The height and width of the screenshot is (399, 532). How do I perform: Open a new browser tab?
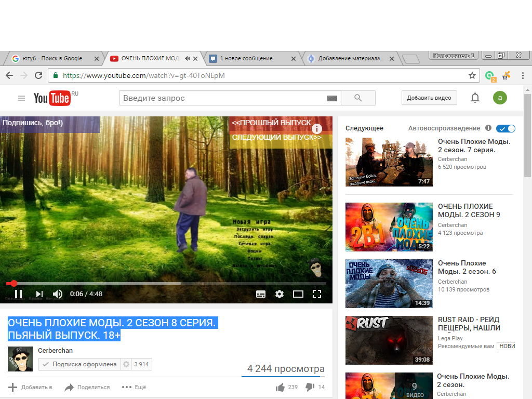point(411,59)
